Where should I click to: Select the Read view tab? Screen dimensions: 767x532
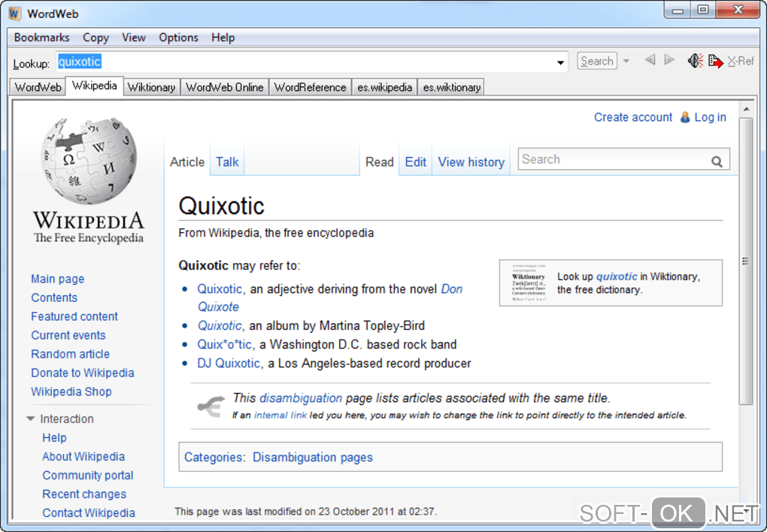(x=380, y=162)
